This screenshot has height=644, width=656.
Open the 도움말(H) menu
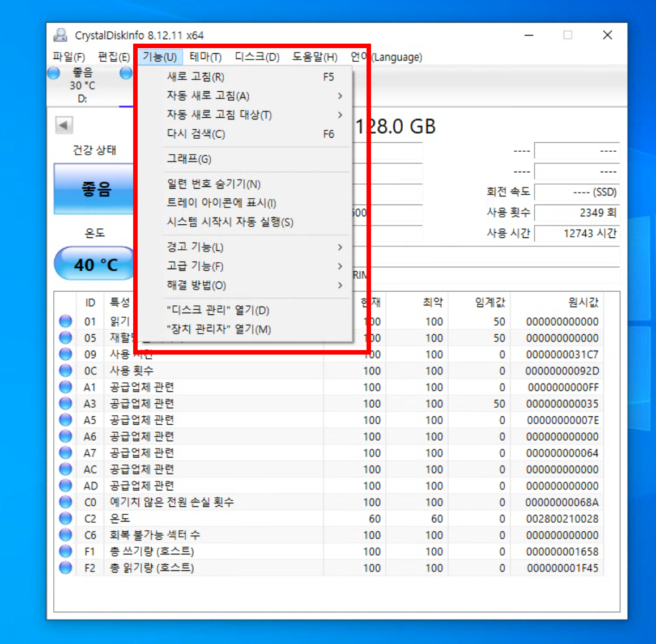[314, 57]
